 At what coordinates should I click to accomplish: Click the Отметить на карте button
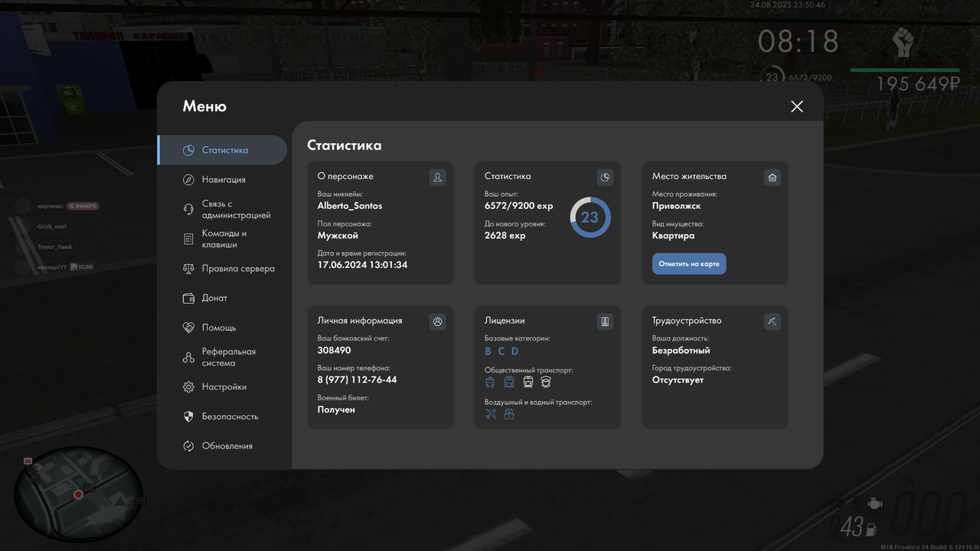tap(689, 264)
